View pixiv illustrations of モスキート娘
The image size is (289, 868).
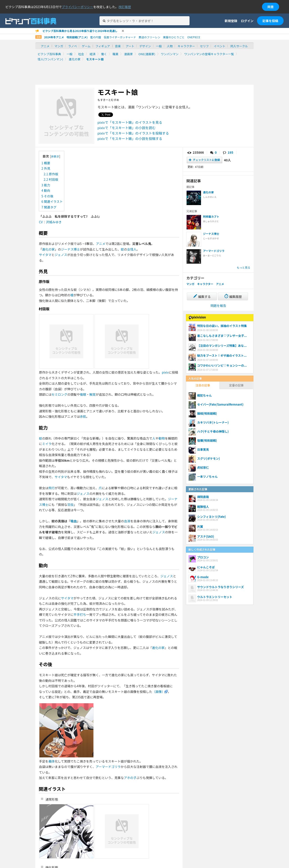point(129,122)
